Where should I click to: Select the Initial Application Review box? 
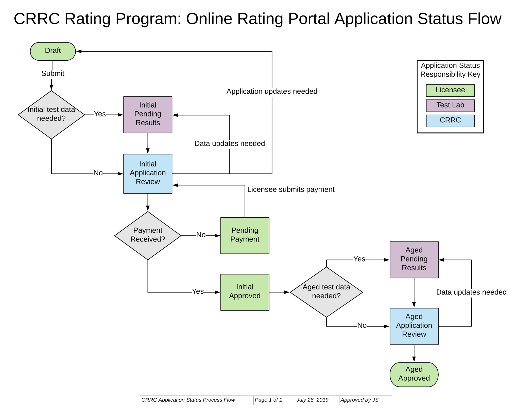148,173
